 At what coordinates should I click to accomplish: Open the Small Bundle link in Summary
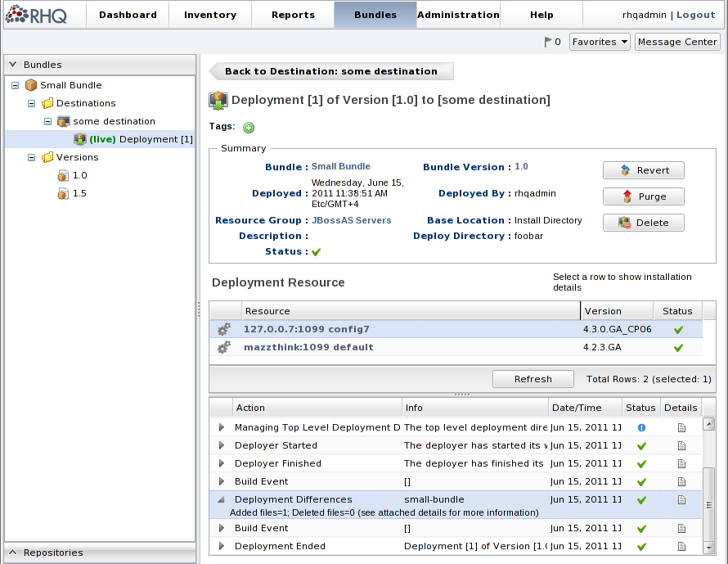341,166
